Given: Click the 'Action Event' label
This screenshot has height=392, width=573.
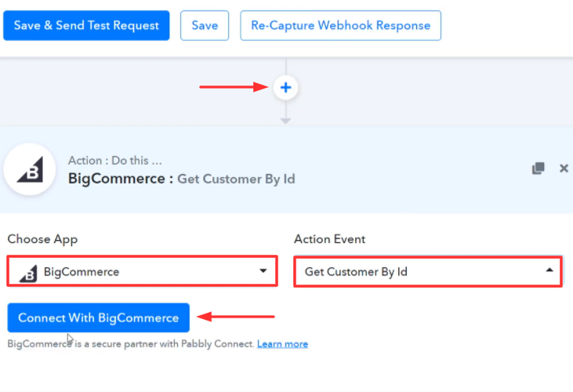Looking at the screenshot, I should pos(330,239).
